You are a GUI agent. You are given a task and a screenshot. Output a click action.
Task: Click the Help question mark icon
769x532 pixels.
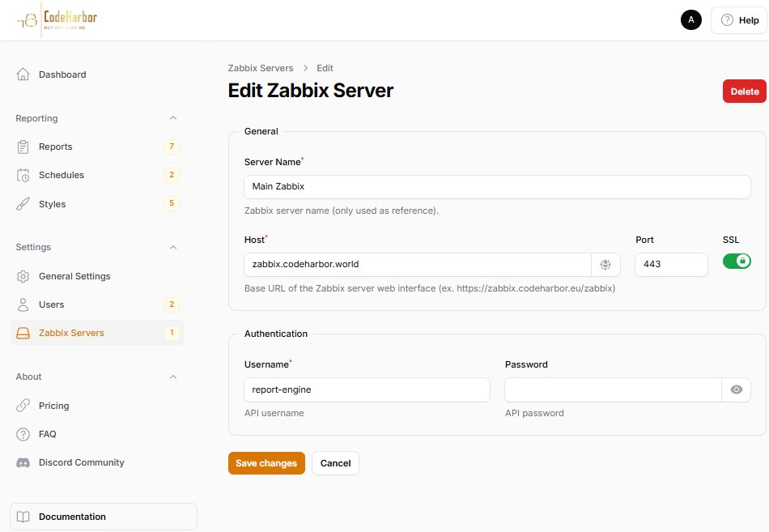pyautogui.click(x=727, y=20)
